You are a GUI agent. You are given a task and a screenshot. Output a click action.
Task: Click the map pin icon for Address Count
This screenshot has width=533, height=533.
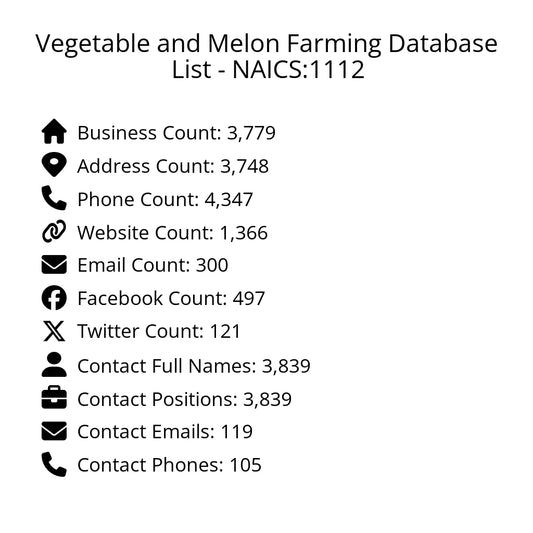click(54, 165)
